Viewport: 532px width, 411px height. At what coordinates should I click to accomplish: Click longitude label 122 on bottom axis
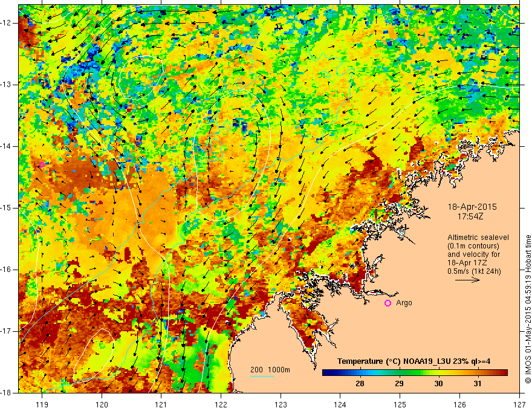click(x=221, y=404)
